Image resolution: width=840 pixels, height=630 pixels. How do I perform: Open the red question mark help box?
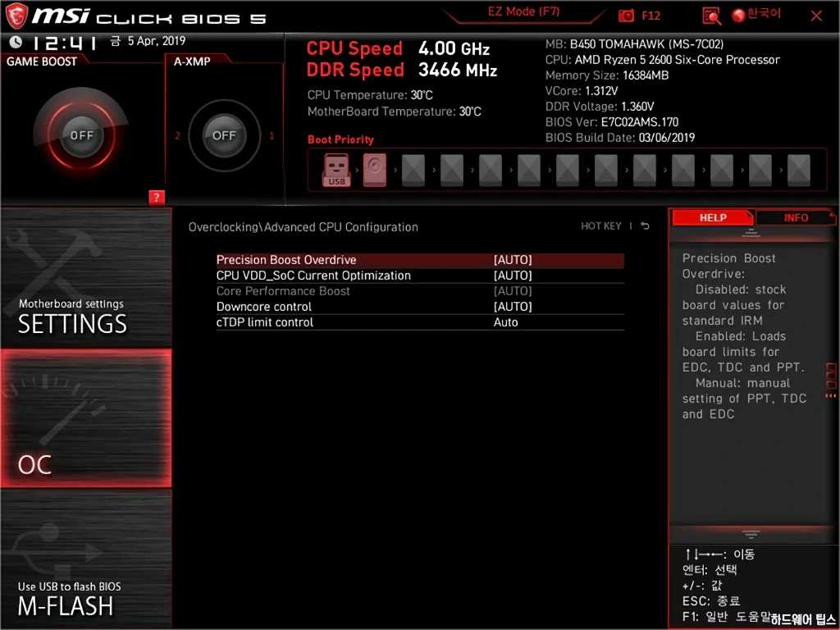pos(157,197)
